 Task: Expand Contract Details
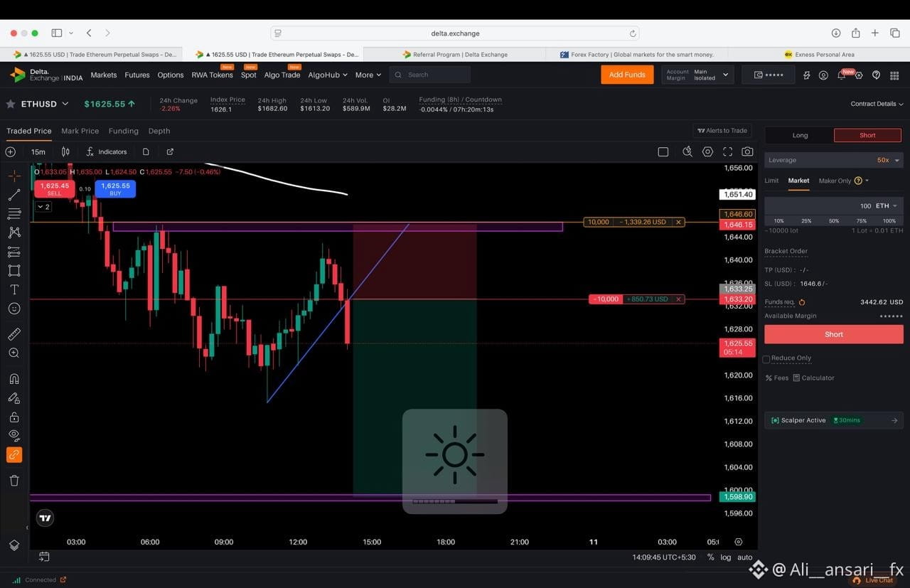tap(877, 104)
